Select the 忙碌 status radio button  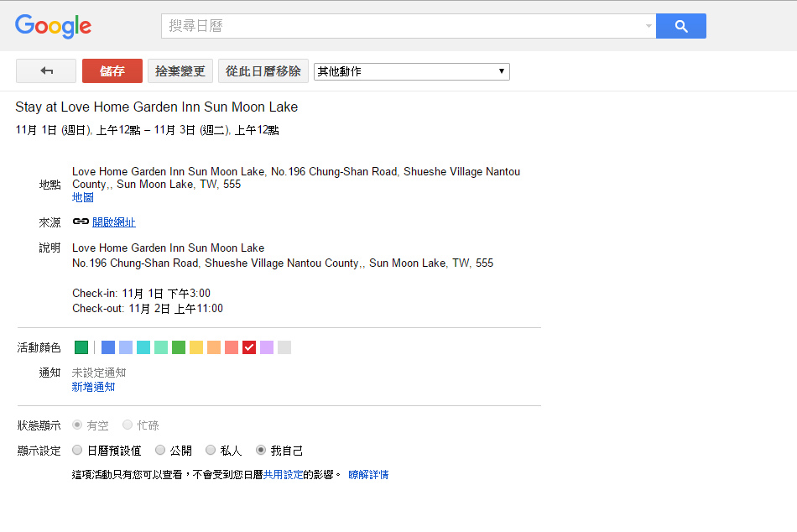click(x=128, y=425)
